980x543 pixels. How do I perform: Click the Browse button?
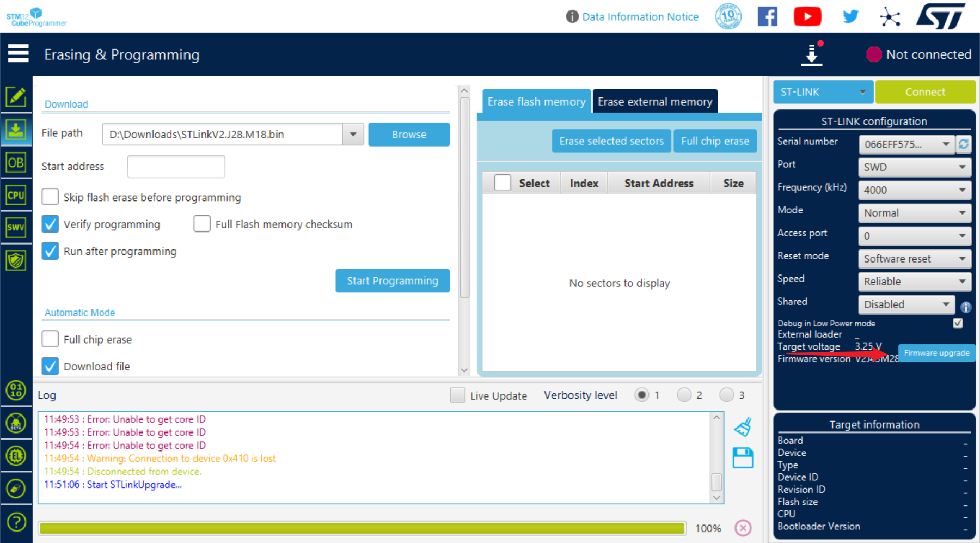pyautogui.click(x=409, y=134)
